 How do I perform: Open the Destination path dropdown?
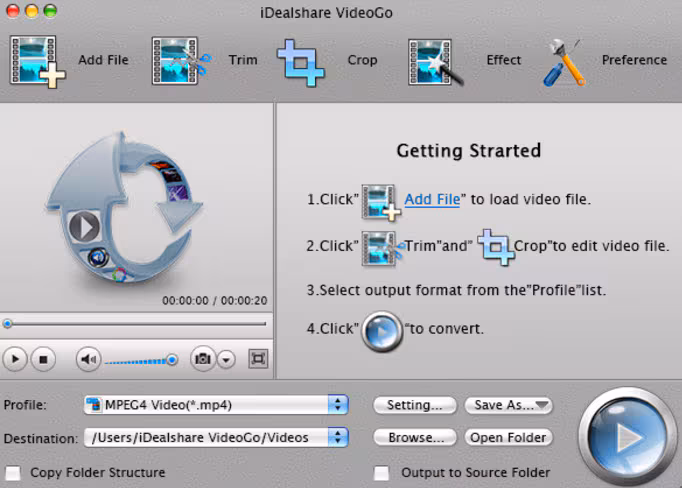(x=216, y=437)
